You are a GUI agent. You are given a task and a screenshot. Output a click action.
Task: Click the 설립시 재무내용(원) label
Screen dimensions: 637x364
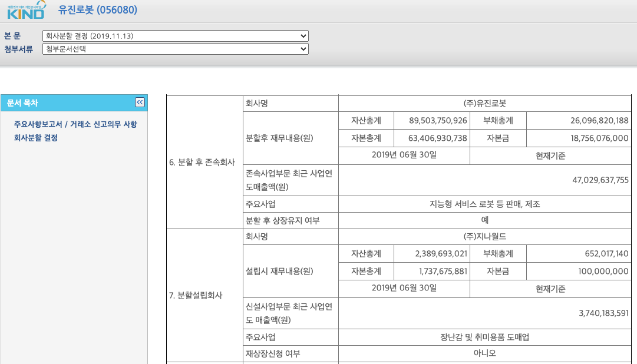(x=279, y=271)
